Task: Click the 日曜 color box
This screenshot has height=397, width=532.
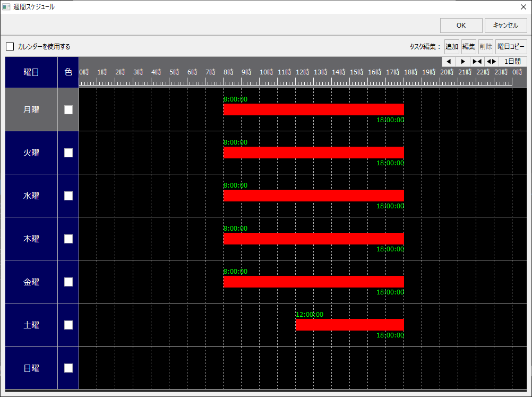Action: click(68, 368)
